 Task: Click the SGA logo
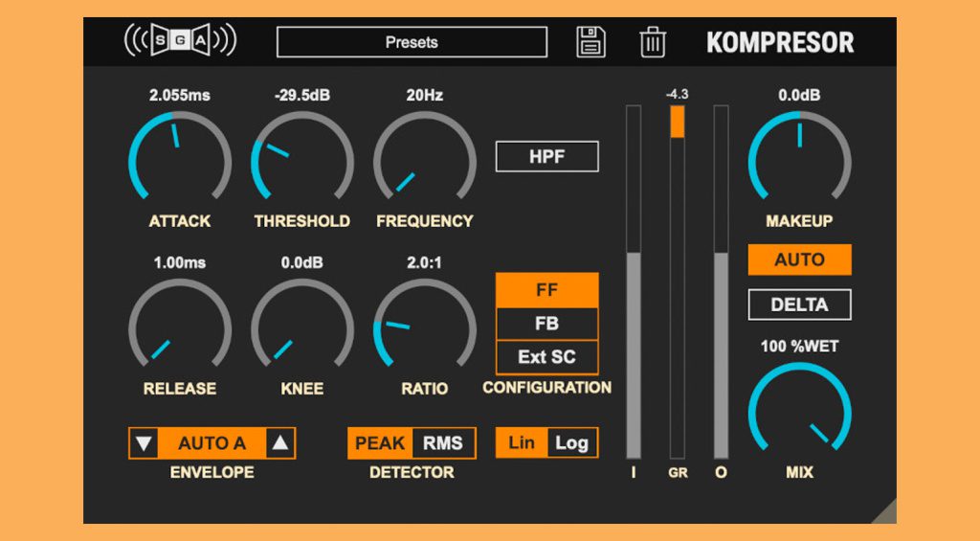(181, 40)
